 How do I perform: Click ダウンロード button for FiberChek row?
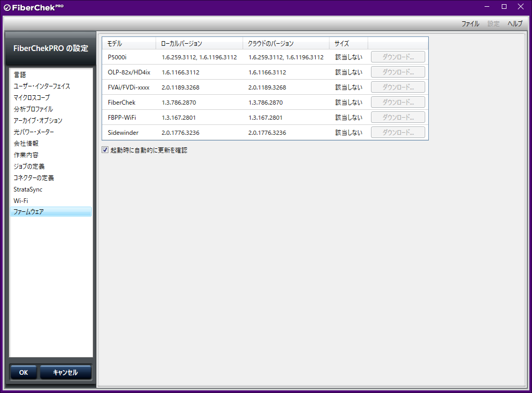coord(398,102)
